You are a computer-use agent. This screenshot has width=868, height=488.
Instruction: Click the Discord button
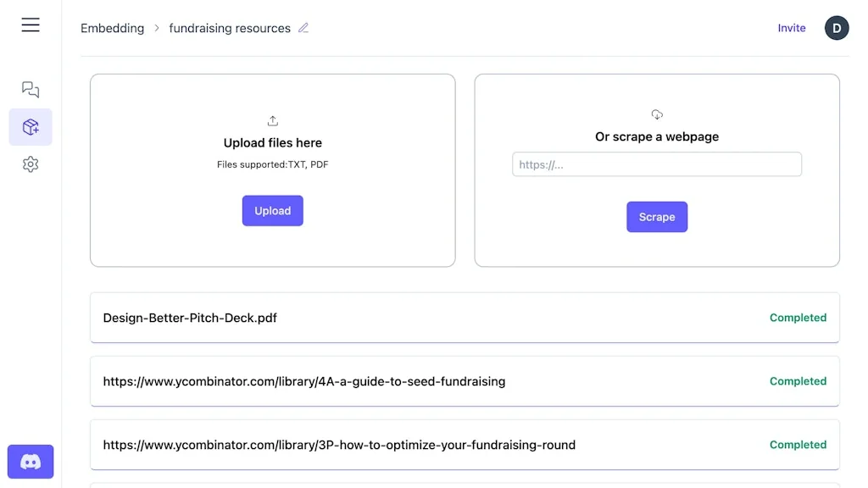coord(31,462)
